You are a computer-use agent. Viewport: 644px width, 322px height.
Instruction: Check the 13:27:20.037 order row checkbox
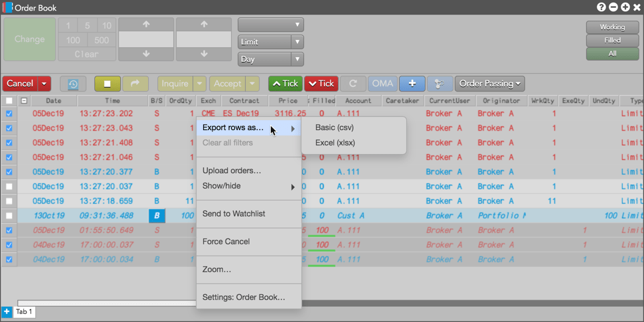pos(9,187)
